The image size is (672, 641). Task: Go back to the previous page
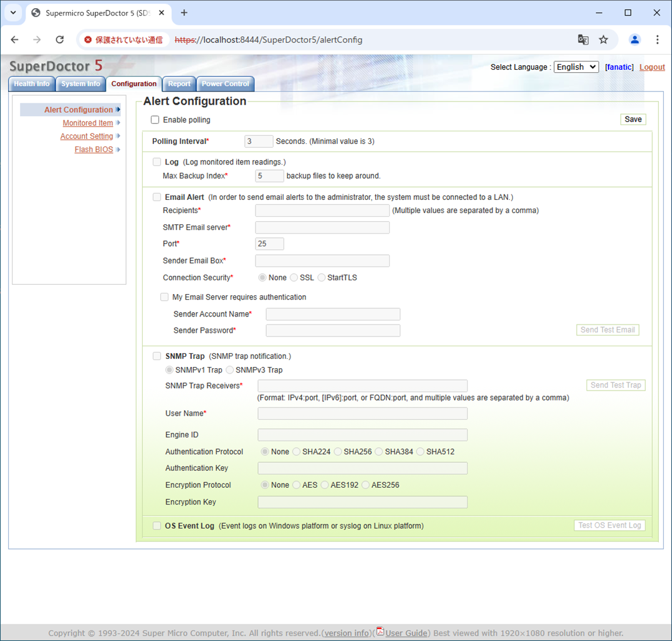pyautogui.click(x=14, y=40)
